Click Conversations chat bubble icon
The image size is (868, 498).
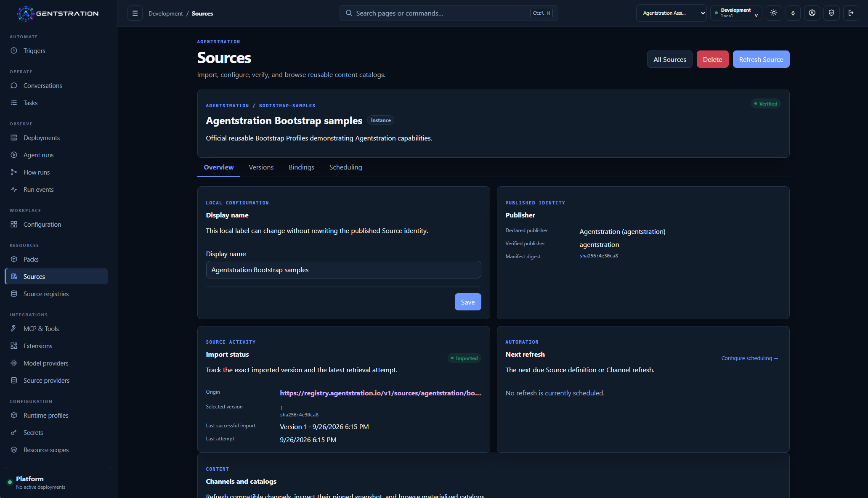point(14,85)
